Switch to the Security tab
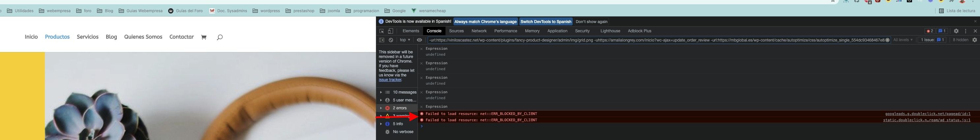980x140 pixels. point(582,31)
